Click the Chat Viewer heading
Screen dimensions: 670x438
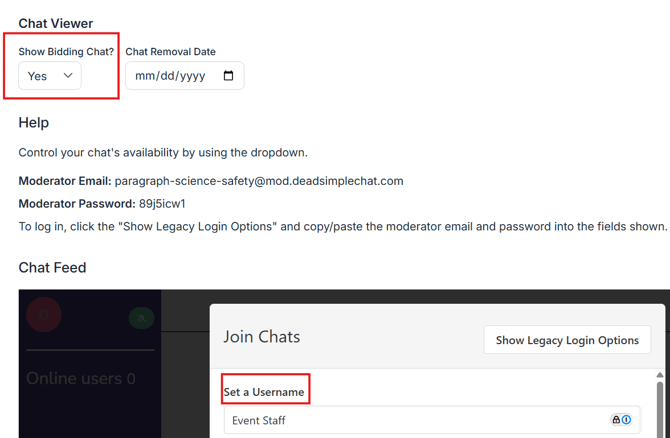pyautogui.click(x=56, y=23)
